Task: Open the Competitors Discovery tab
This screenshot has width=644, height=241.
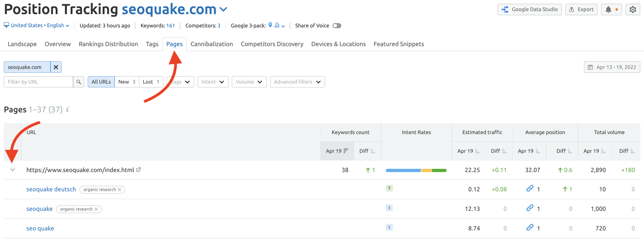Action: point(272,44)
